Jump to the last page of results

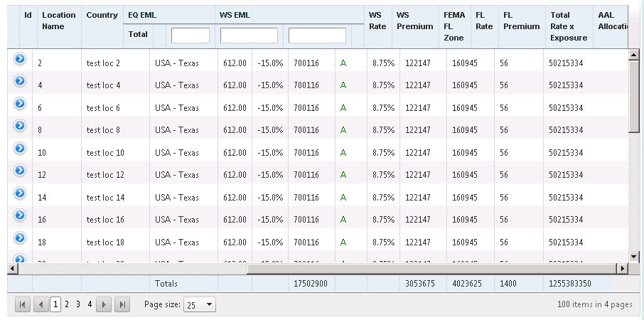pyautogui.click(x=122, y=304)
